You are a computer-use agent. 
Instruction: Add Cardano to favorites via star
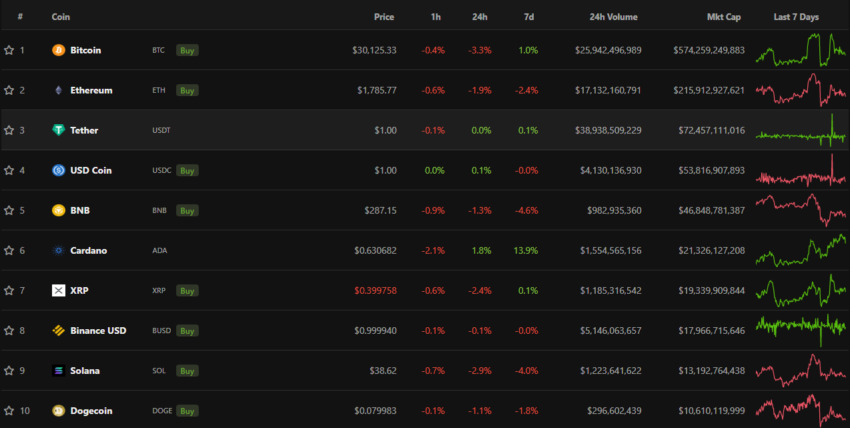[x=9, y=251]
